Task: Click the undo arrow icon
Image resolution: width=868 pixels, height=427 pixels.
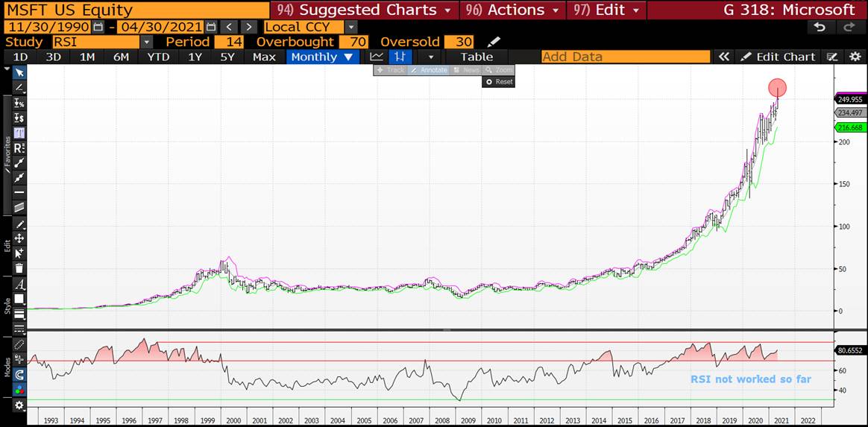Action: (x=820, y=27)
